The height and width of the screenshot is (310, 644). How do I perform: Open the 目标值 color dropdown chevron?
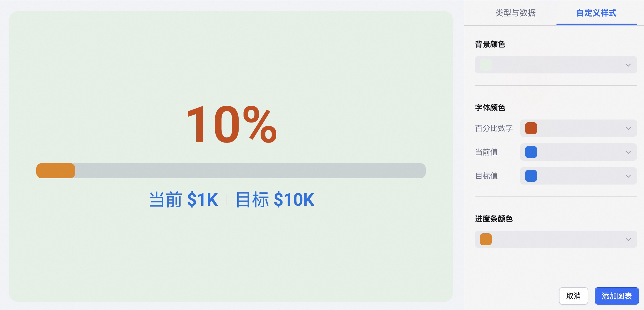coord(628,176)
